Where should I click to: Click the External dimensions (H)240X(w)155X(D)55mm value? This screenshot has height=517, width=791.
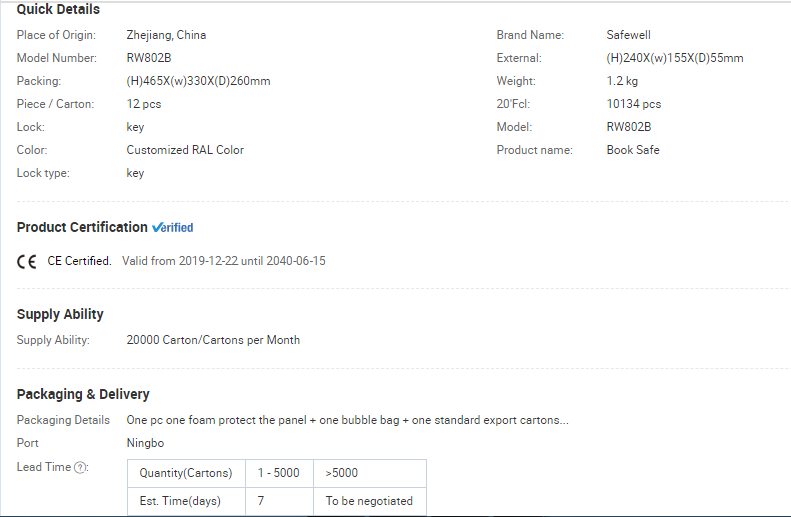675,58
